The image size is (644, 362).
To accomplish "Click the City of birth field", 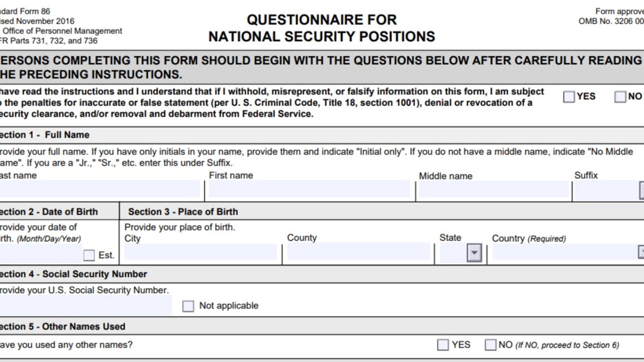I will coord(201,252).
